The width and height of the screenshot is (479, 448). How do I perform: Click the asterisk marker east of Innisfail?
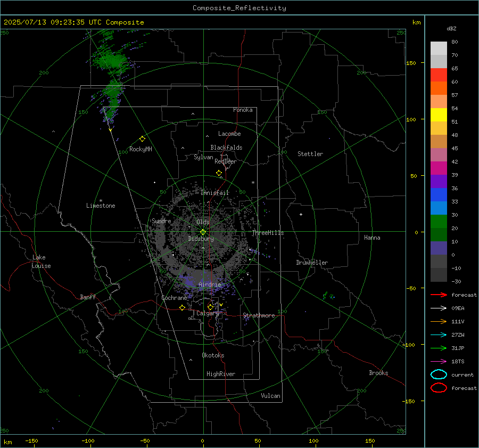tap(253, 183)
